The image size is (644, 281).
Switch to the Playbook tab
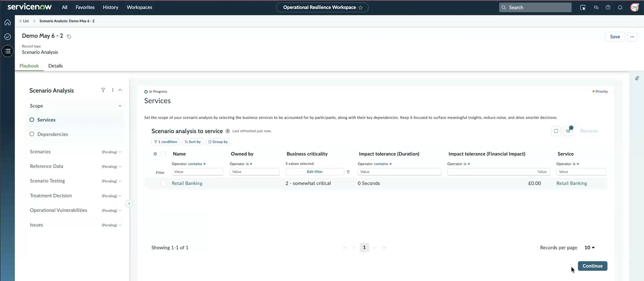pyautogui.click(x=29, y=66)
